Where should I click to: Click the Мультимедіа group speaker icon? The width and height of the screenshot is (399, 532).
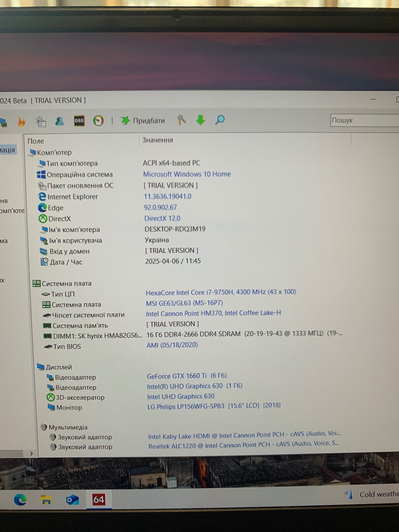(x=44, y=427)
